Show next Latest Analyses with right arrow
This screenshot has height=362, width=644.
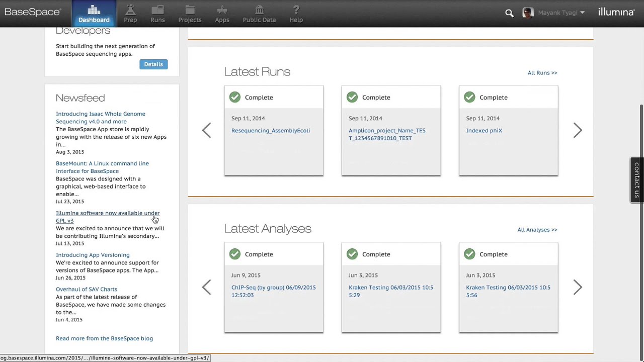(x=578, y=288)
